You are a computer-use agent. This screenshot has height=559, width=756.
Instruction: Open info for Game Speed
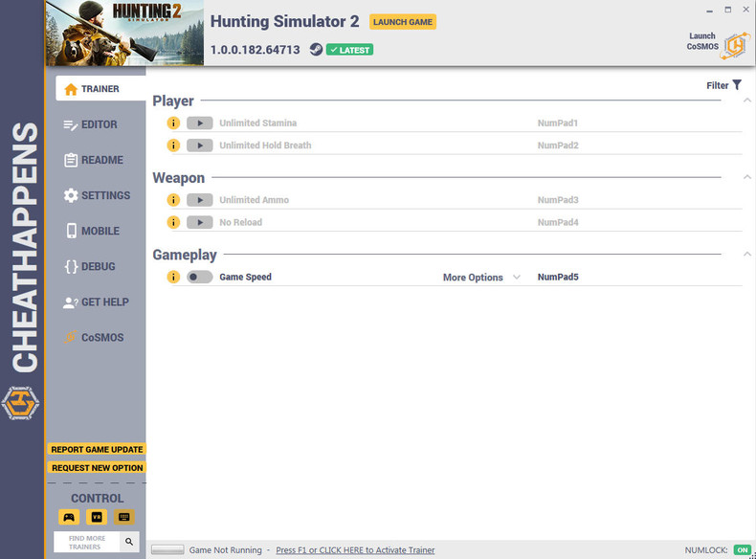(173, 277)
